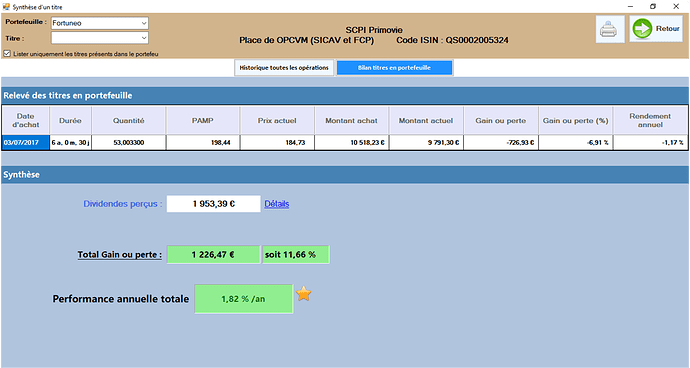Click the Retour button label
This screenshot has width=690, height=368.
667,29
